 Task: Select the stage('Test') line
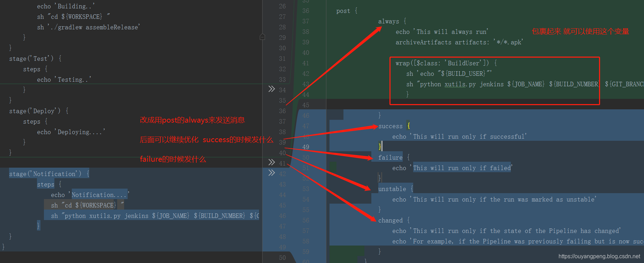click(35, 59)
